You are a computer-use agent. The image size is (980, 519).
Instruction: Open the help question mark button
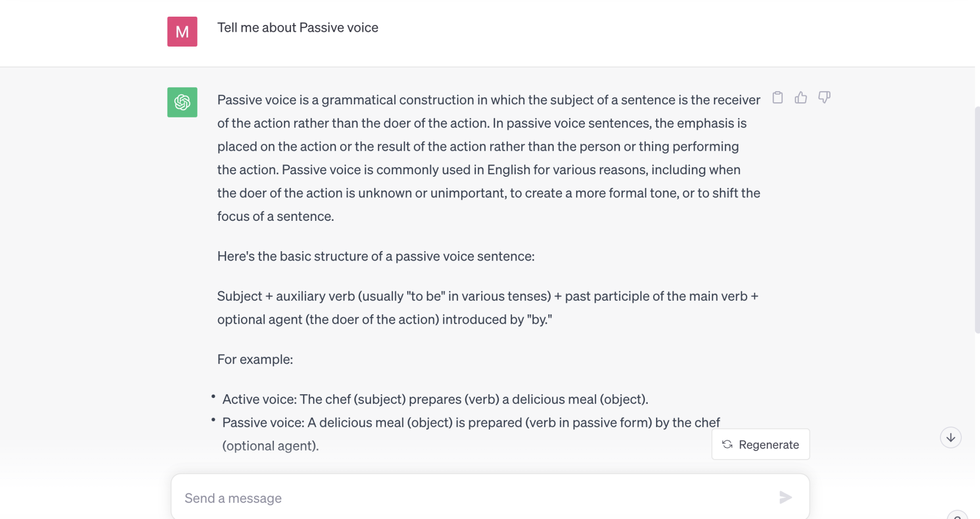point(957,515)
